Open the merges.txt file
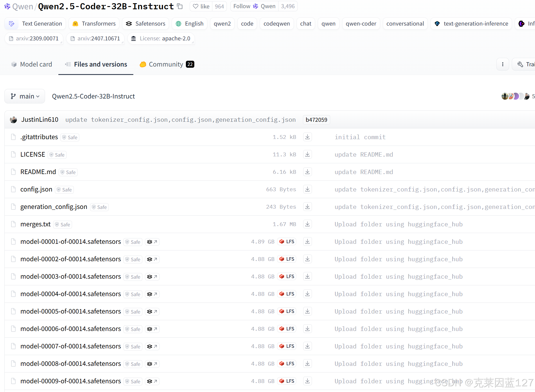This screenshot has height=392, width=535. coord(35,224)
